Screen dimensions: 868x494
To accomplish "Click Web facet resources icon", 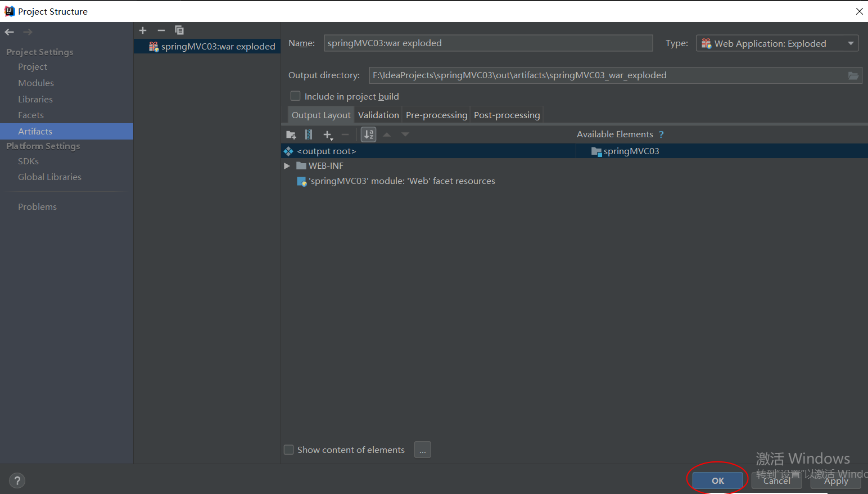I will [302, 181].
